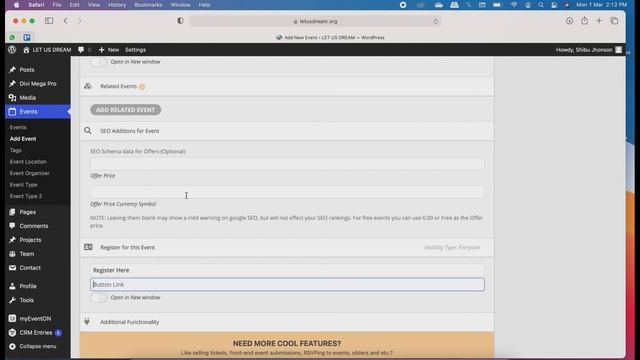Click the NEED MORE COOL FEATURES banner
Image resolution: width=640 pixels, height=360 pixels.
pos(287,345)
